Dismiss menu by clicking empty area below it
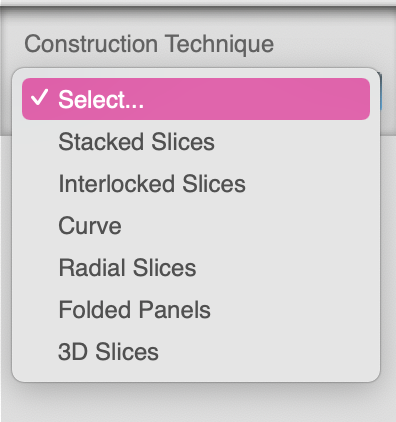The width and height of the screenshot is (396, 422). point(198,403)
